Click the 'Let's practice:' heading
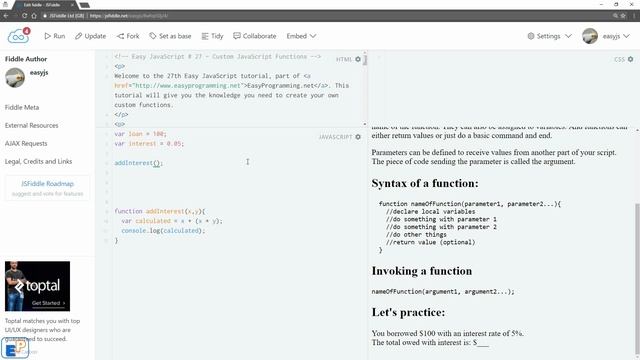This screenshot has height=360, width=640. pyautogui.click(x=408, y=312)
